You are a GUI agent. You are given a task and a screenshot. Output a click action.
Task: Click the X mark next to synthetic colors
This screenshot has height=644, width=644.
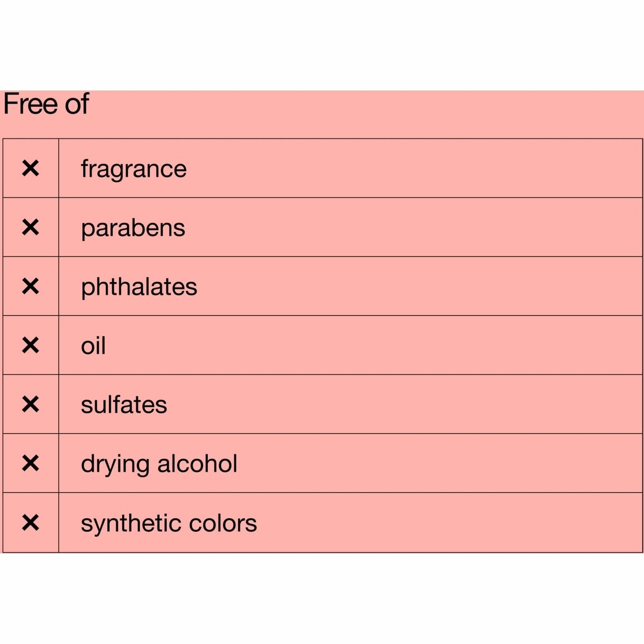31,523
